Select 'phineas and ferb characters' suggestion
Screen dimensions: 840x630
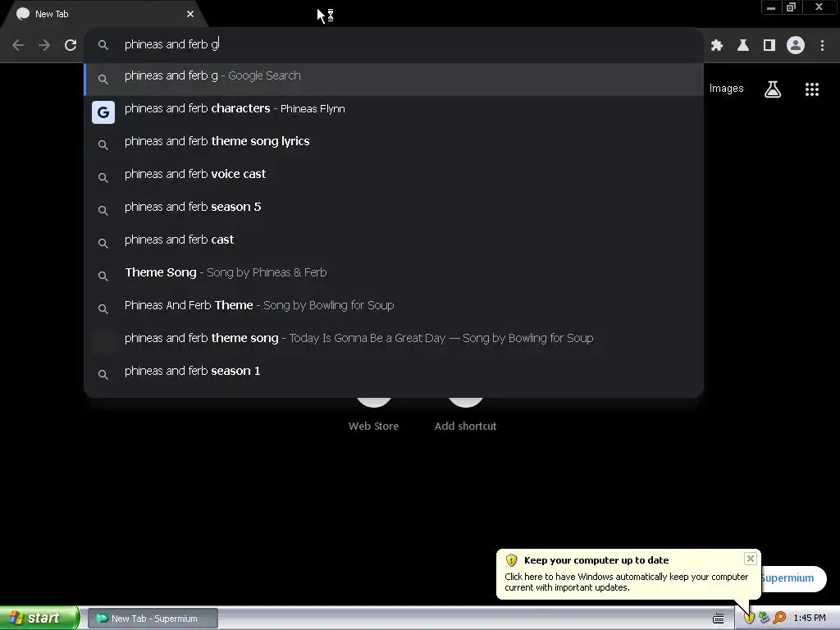pos(394,112)
